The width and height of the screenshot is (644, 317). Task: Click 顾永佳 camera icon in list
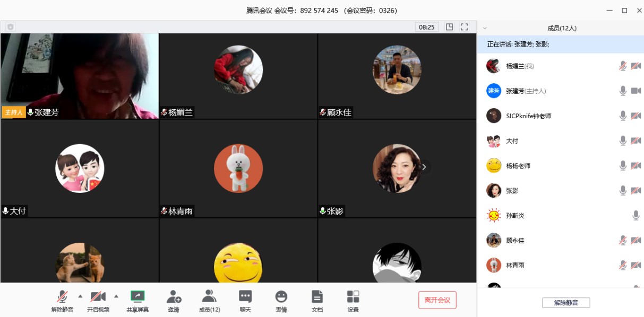[636, 241]
